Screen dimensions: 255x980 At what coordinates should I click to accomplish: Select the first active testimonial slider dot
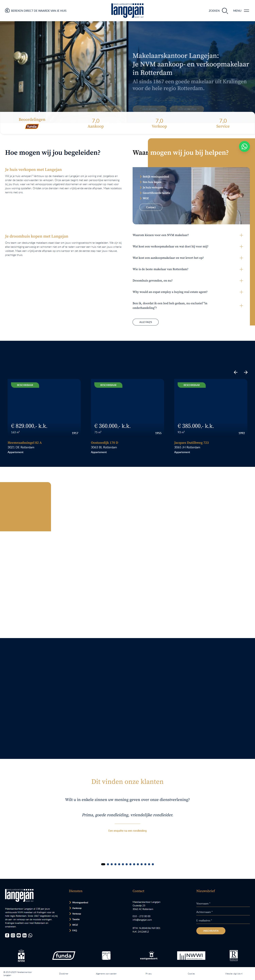(x=103, y=864)
